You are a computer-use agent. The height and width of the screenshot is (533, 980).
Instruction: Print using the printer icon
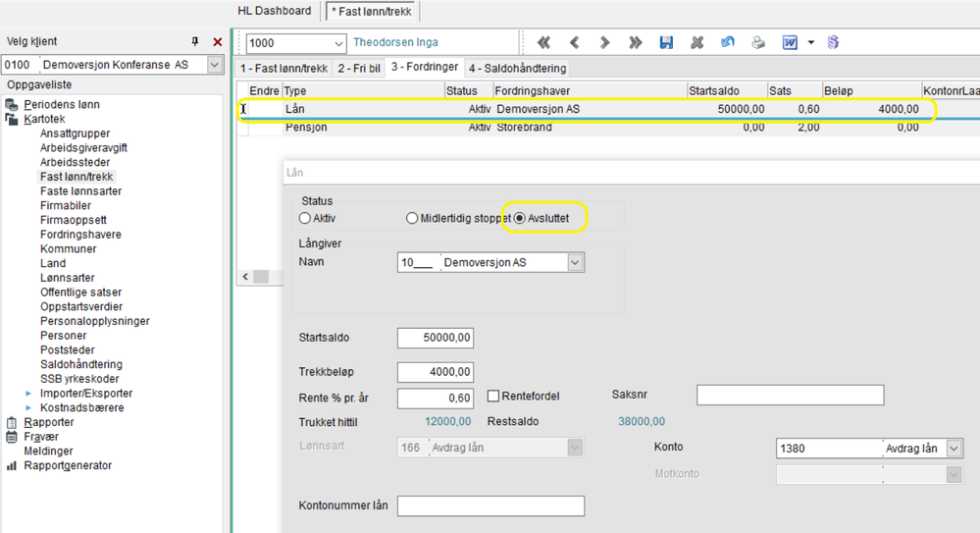[x=757, y=43]
